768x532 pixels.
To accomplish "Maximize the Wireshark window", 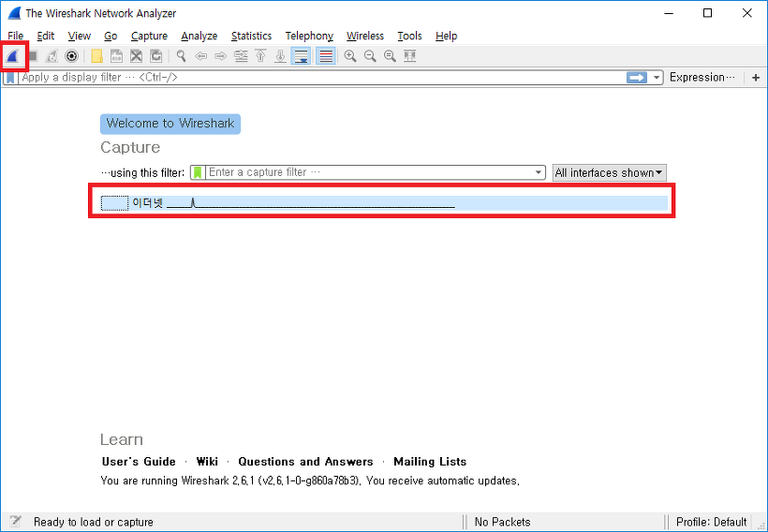I will 707,13.
